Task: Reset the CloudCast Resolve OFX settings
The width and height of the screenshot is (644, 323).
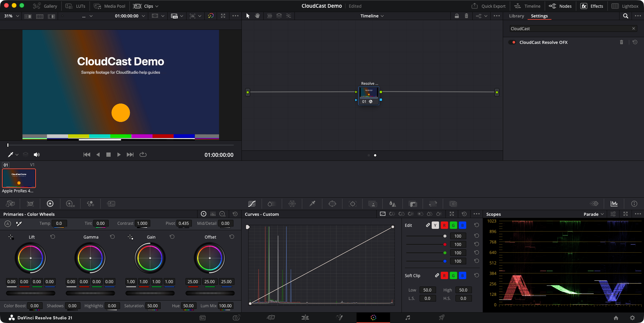Action: click(635, 42)
